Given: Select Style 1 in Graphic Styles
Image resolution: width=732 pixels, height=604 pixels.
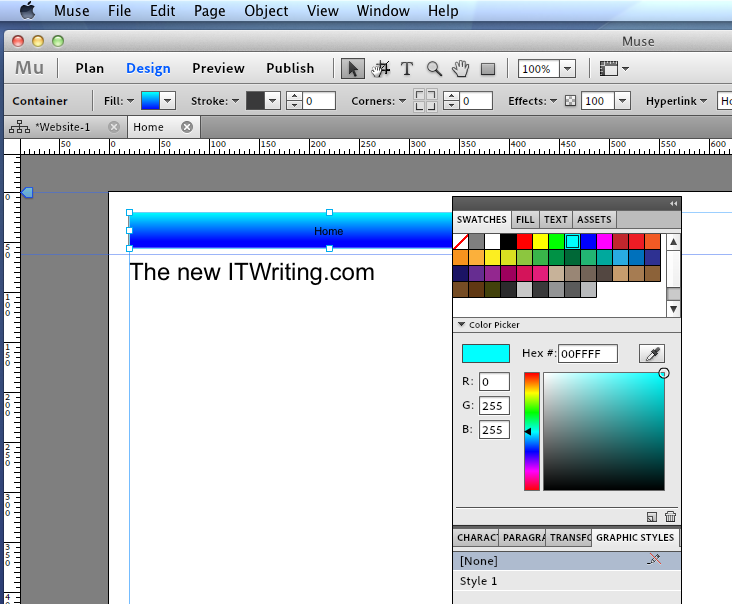Looking at the screenshot, I should [x=566, y=581].
